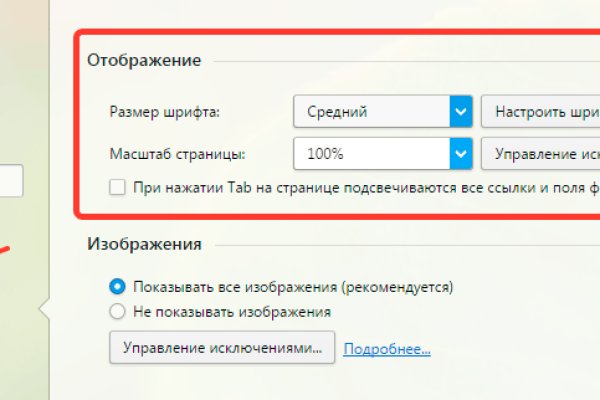This screenshot has width=600, height=400.
Task: Click the 'Показывать все изображения' label text
Action: coord(292,287)
